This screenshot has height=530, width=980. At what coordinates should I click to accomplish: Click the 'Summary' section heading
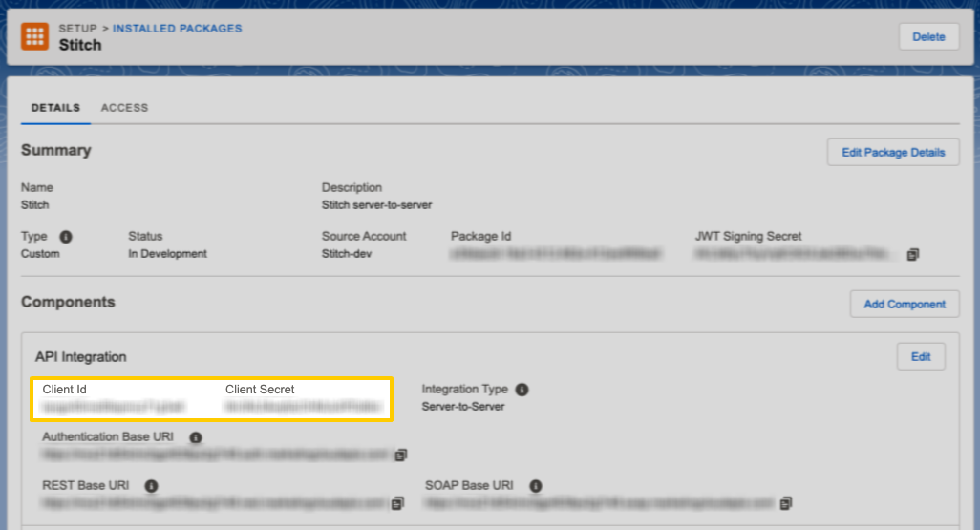[x=56, y=150]
